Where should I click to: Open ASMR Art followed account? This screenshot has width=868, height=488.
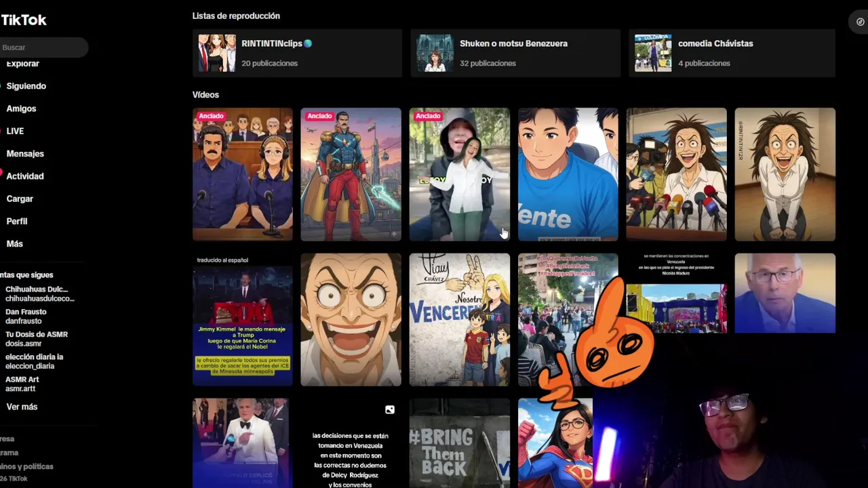tap(22, 384)
